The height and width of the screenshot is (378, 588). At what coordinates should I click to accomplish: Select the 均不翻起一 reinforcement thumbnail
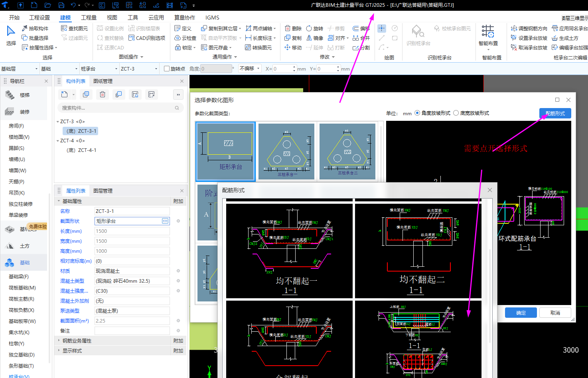(x=290, y=251)
